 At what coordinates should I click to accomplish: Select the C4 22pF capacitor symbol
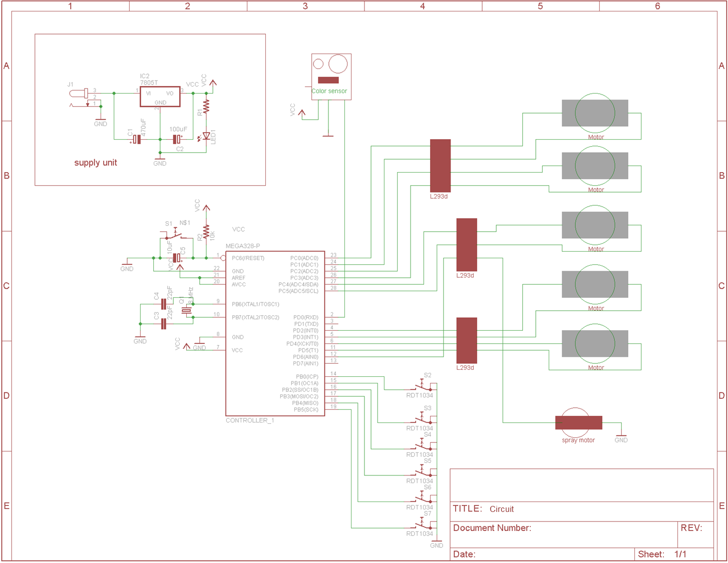coord(164,304)
